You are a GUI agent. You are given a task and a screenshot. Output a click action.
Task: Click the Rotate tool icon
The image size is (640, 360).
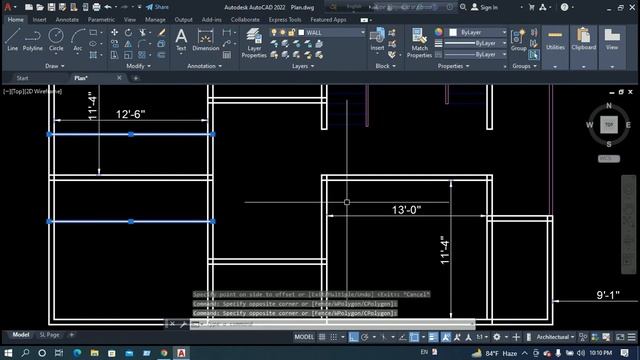tap(128, 33)
